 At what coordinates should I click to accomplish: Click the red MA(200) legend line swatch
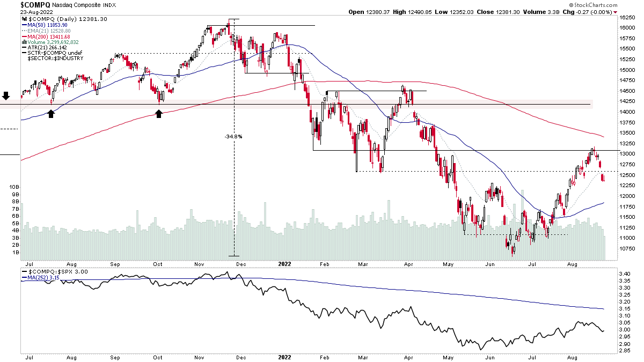click(24, 36)
